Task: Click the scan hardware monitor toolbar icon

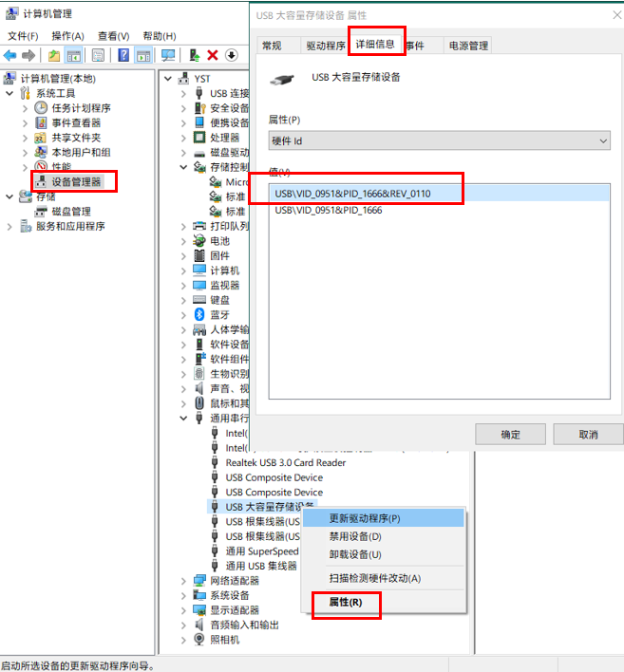Action: click(168, 56)
